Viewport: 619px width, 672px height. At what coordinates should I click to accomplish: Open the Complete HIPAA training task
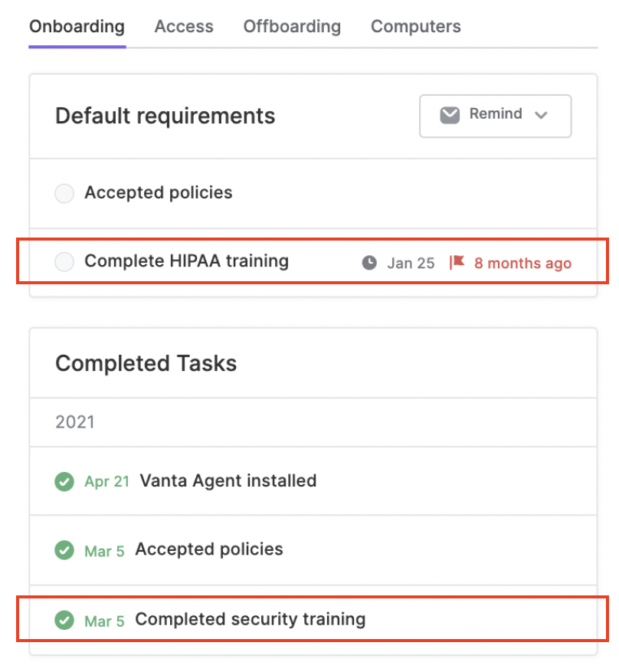tap(187, 261)
